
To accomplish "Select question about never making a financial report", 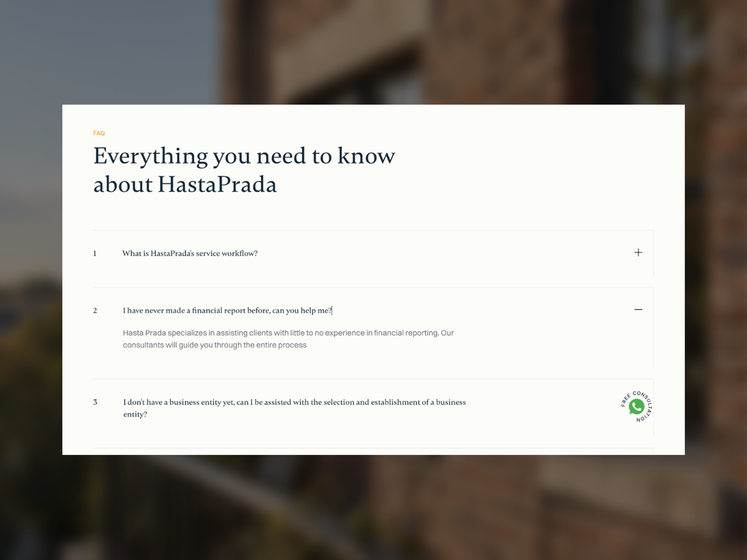I will 227,311.
